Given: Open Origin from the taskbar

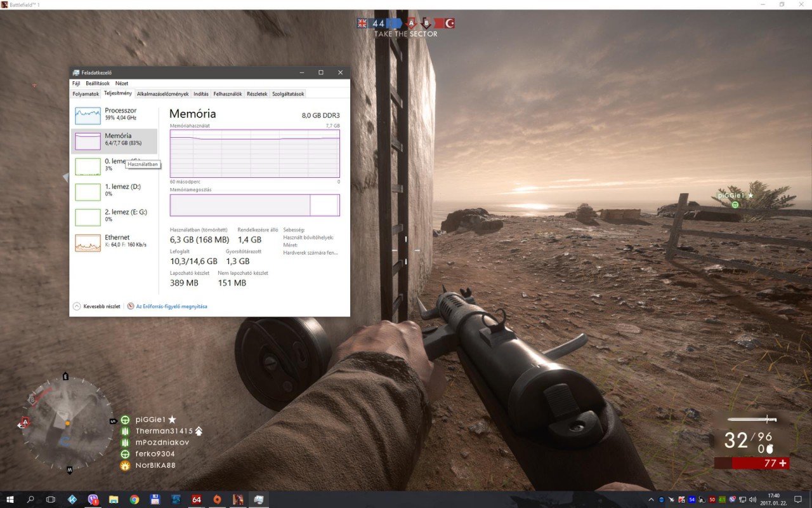Looking at the screenshot, I should pos(217,499).
